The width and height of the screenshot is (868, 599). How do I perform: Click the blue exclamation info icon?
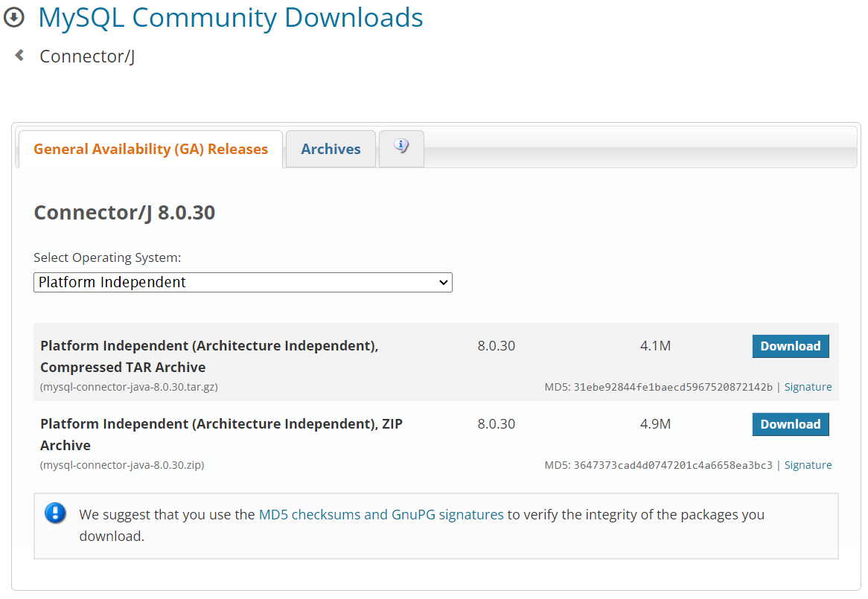55,513
